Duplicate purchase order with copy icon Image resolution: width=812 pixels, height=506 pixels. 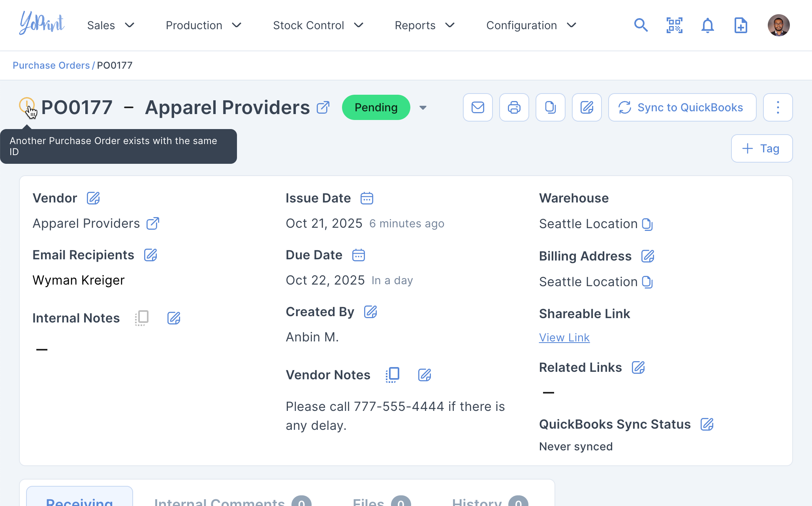pos(550,107)
